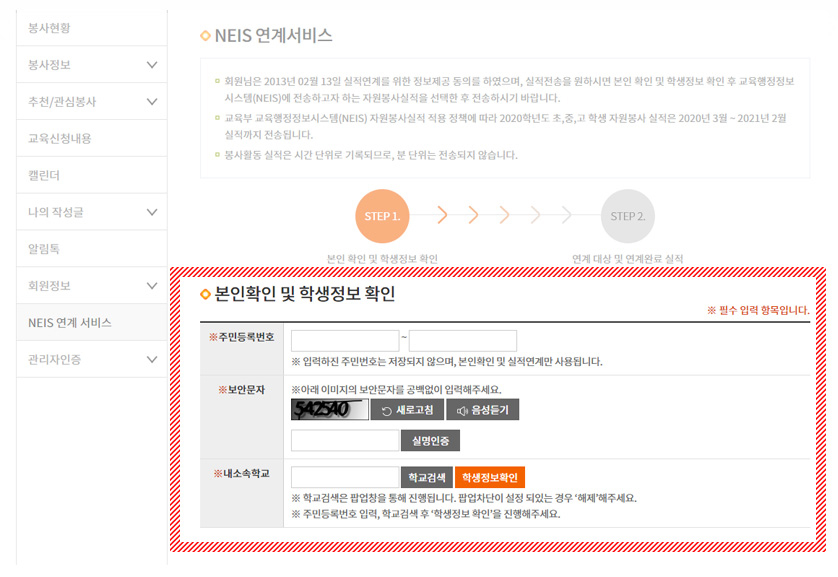The image size is (838, 577).
Task: Click the 본인확인 및 학생정보 확인 heading
Action: click(x=305, y=294)
